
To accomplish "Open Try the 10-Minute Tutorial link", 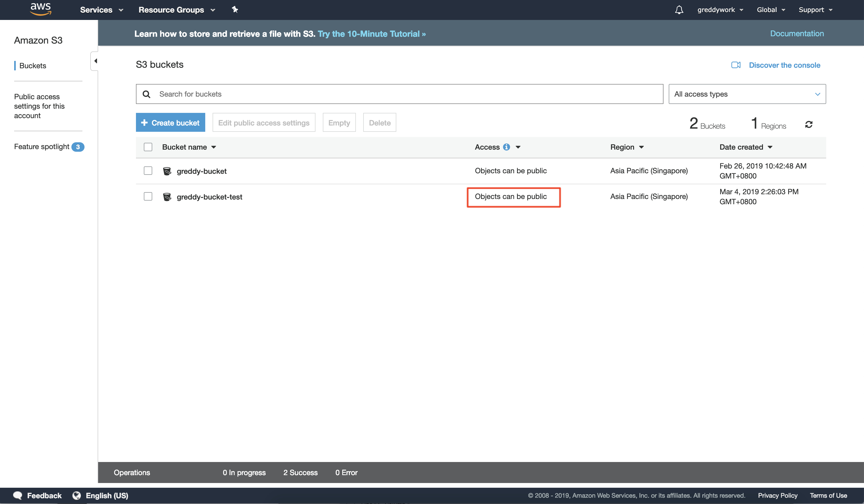I will 371,34.
